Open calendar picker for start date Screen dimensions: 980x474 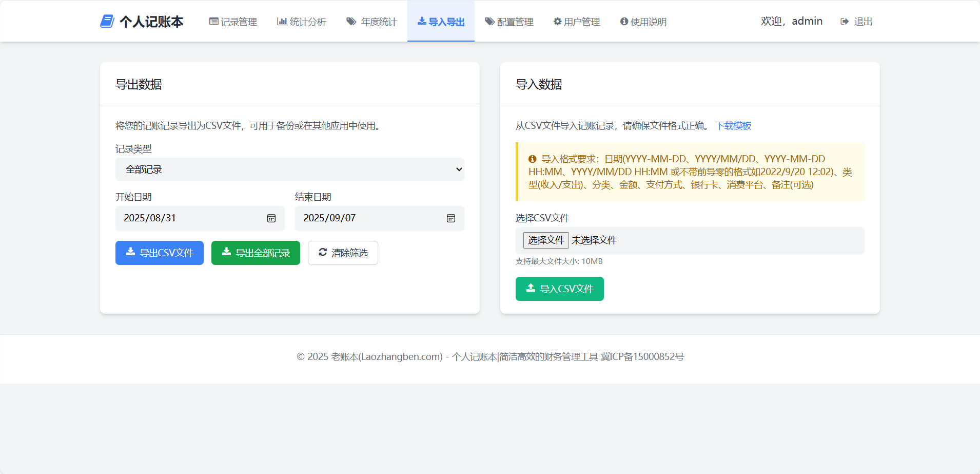(x=271, y=218)
